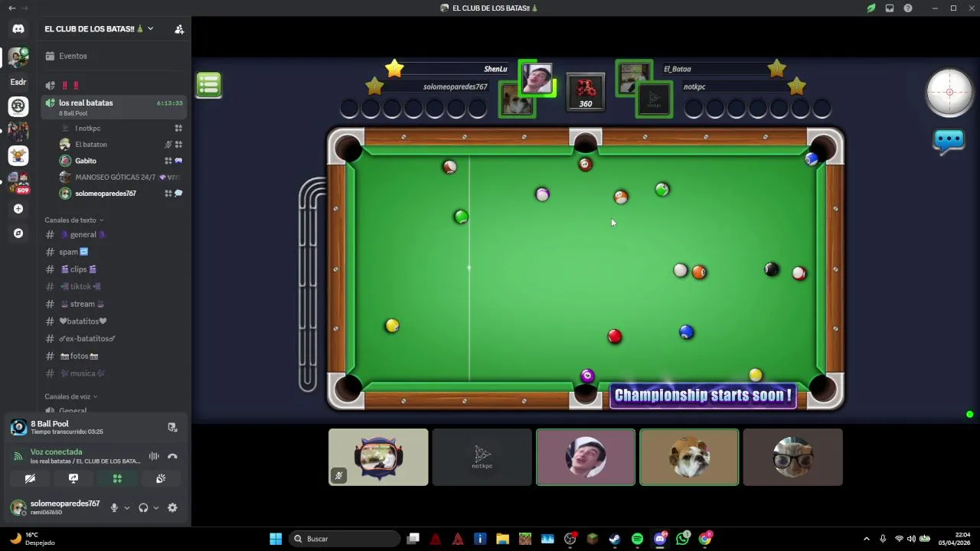Open the in-game chat bubble
The width and height of the screenshot is (980, 551).
(949, 142)
